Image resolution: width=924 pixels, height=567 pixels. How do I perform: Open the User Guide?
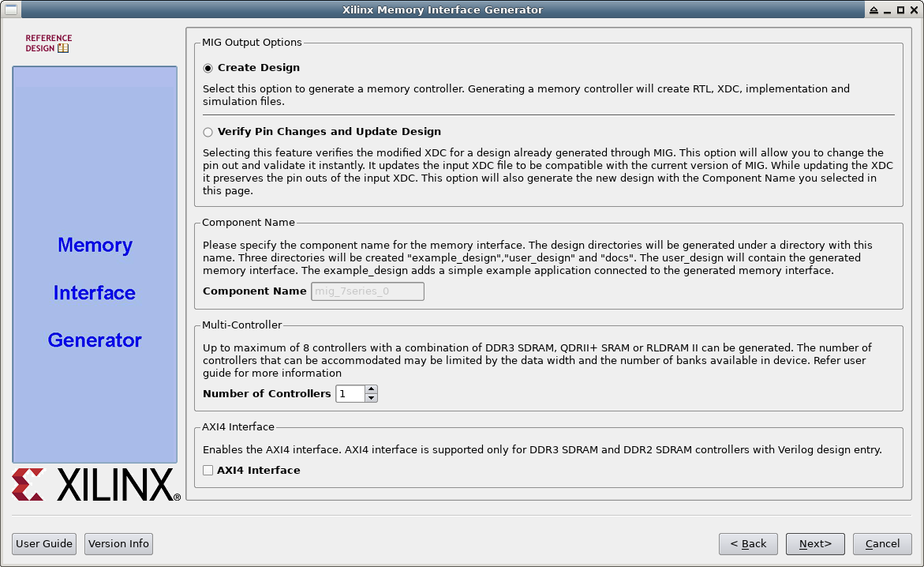45,543
